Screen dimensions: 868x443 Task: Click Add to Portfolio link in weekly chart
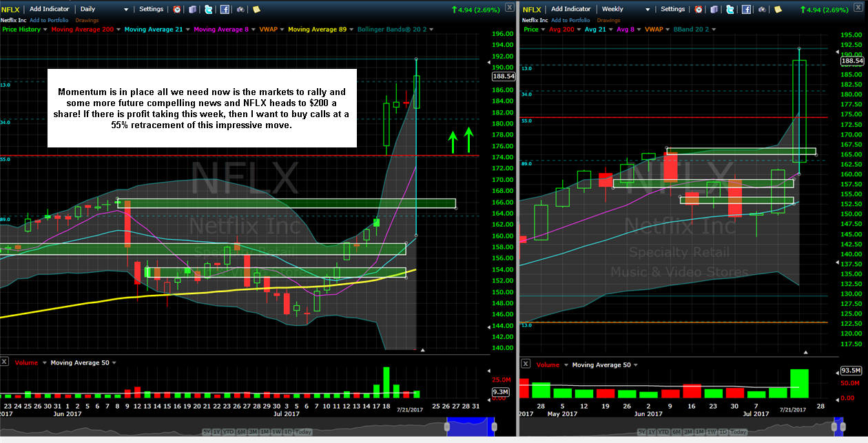coord(570,21)
